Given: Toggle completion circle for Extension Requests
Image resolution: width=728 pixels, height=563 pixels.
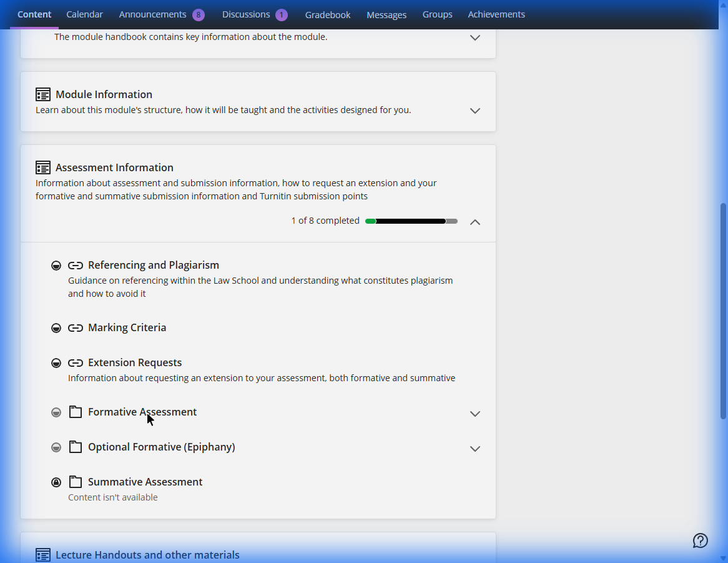Looking at the screenshot, I should (x=56, y=362).
